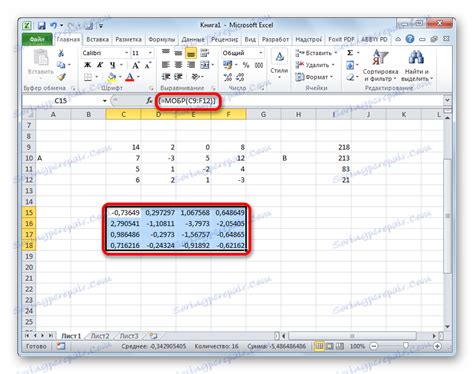Click the Copy icon in the clipboard group
The height and width of the screenshot is (374, 474).
(x=61, y=65)
